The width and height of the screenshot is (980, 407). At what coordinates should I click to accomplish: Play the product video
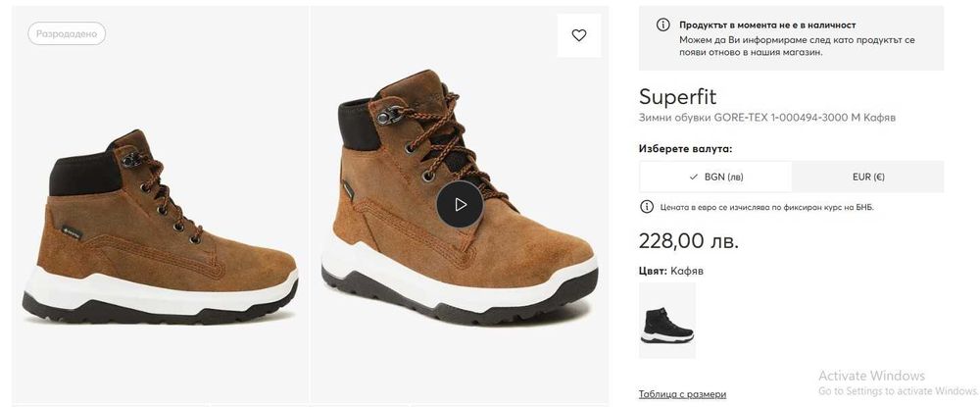pyautogui.click(x=461, y=204)
